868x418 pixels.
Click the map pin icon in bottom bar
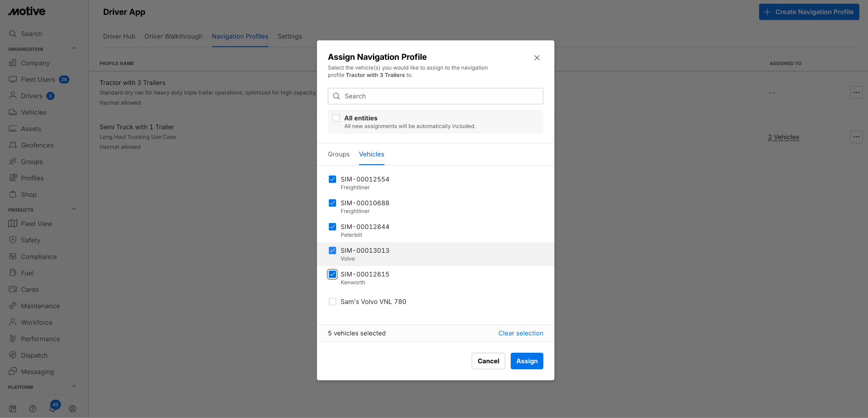(13, 409)
